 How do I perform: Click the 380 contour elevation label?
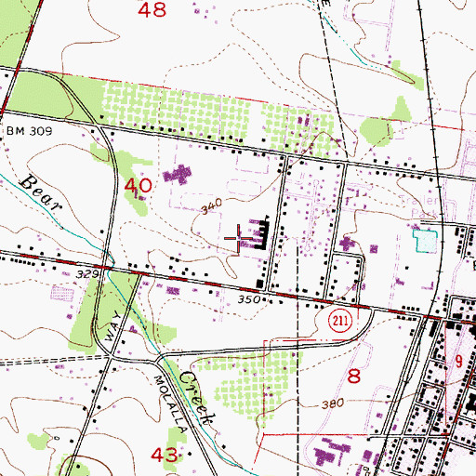coord(333,404)
